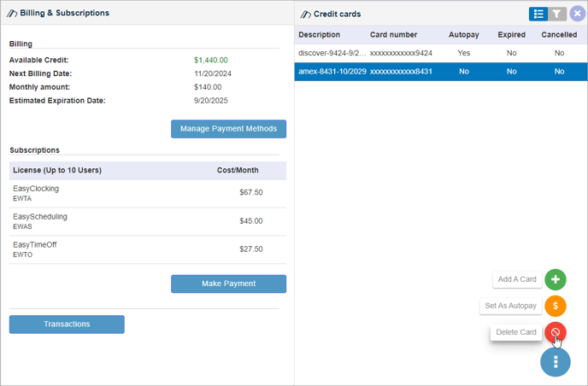Image resolution: width=588 pixels, height=386 pixels.
Task: Click card number xxxxxxxxxxxx9424
Action: click(x=401, y=53)
